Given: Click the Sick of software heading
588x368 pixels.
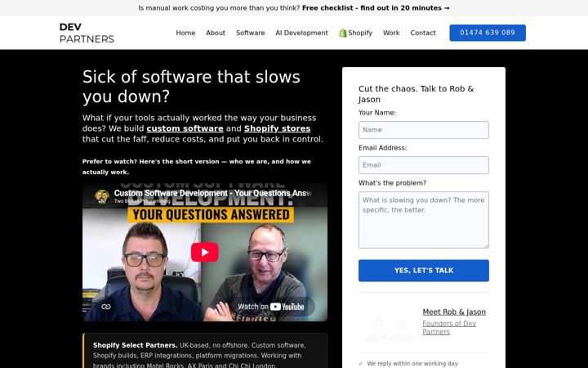Looking at the screenshot, I should [x=191, y=87].
